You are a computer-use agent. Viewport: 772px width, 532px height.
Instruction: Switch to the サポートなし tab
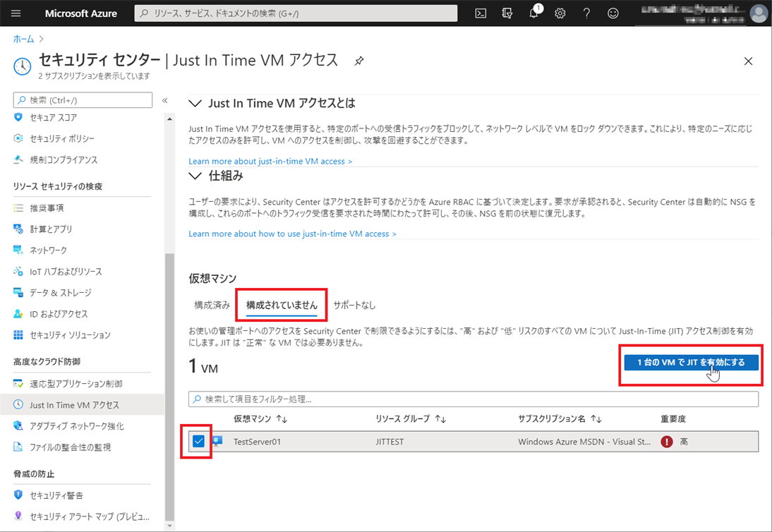pyautogui.click(x=354, y=305)
